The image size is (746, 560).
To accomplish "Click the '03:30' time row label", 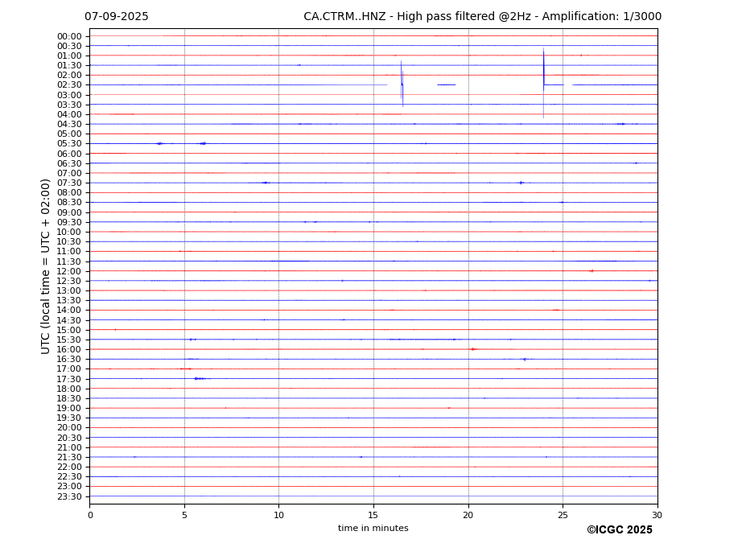I will (69, 105).
